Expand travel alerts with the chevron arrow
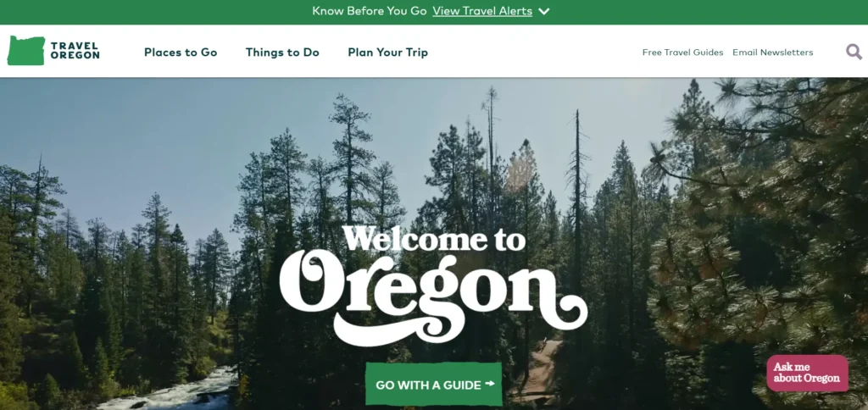Image resolution: width=868 pixels, height=410 pixels. [544, 11]
